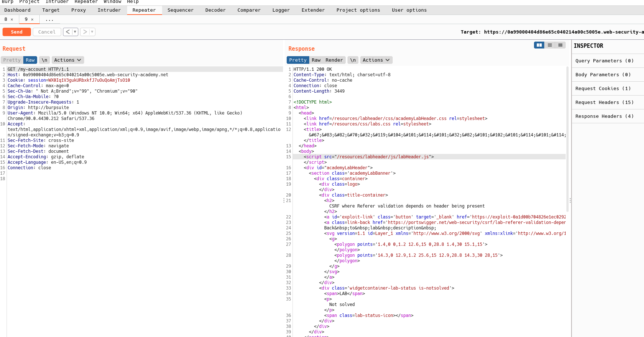This screenshot has height=337, width=644.
Task: Click the Sec-Fetch-Site: cross-site header
Action: 41,140
